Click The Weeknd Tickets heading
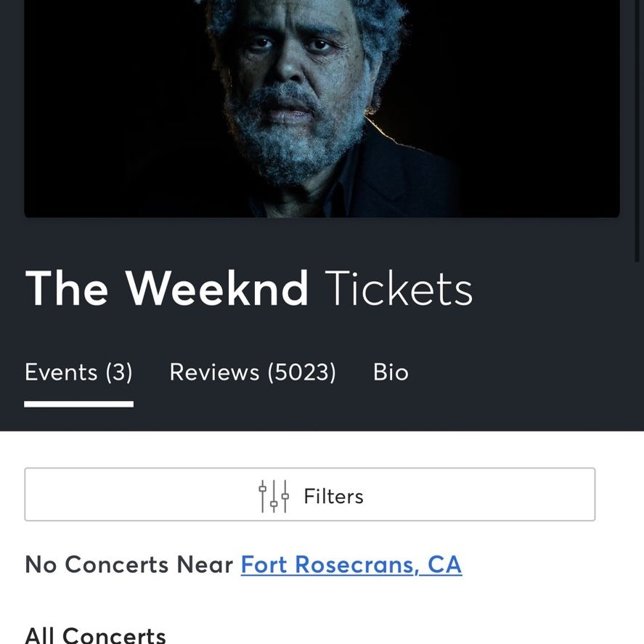This screenshot has width=644, height=644. [x=249, y=288]
